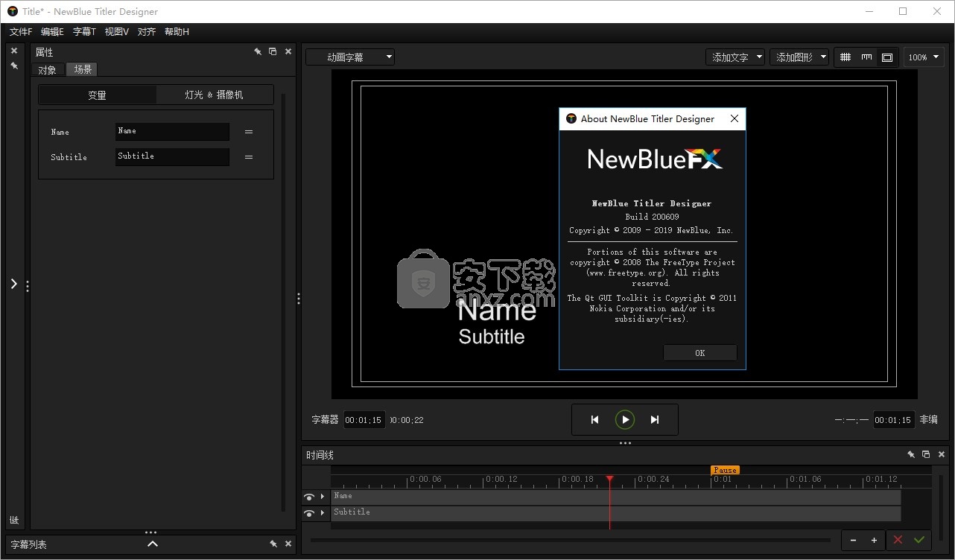The width and height of the screenshot is (955, 560).
Task: Pin the 属性 panel
Action: click(x=258, y=52)
